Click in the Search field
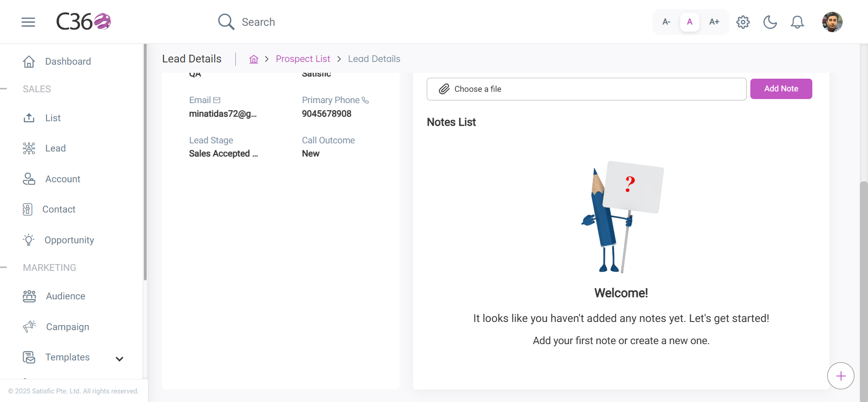This screenshot has width=868, height=402. click(258, 22)
